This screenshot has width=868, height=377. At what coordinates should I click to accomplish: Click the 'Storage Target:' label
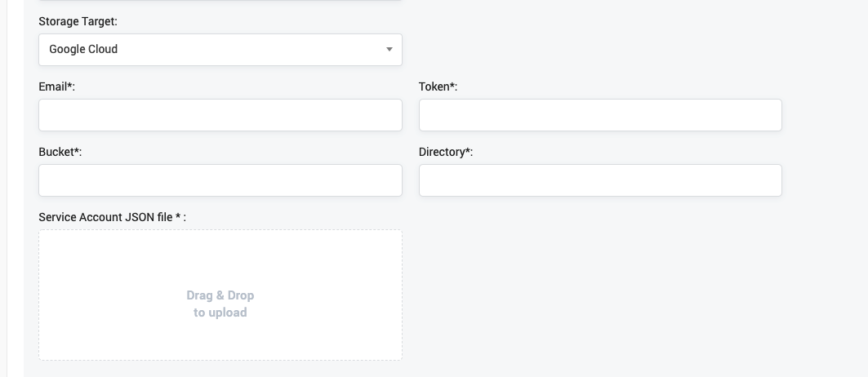pos(78,21)
